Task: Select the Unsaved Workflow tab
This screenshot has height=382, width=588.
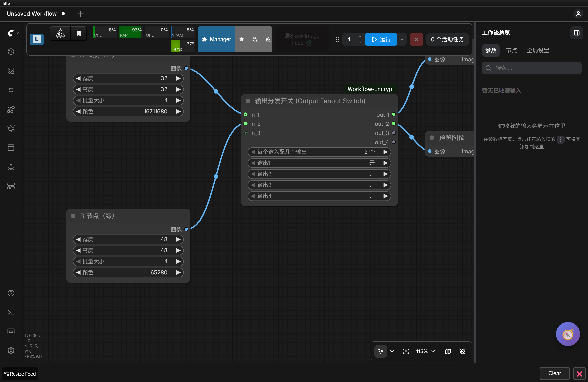Action: point(36,14)
